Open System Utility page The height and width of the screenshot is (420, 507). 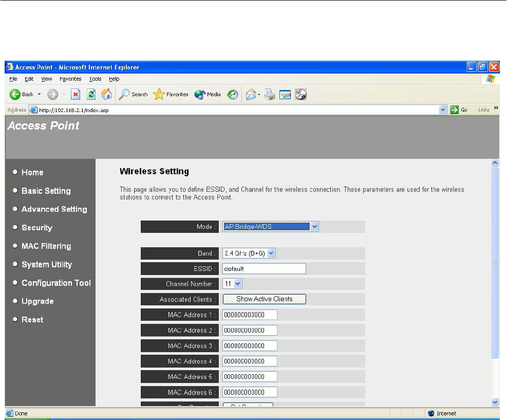(x=47, y=265)
